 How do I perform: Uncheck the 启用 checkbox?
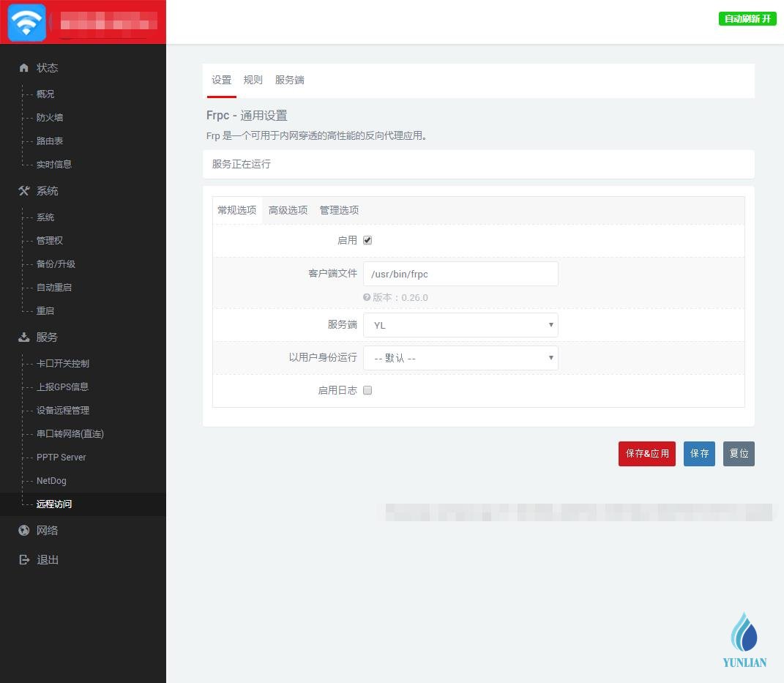tap(367, 240)
